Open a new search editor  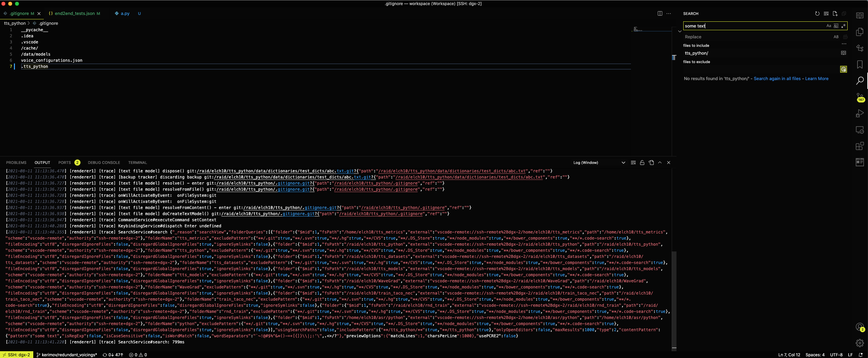point(835,14)
